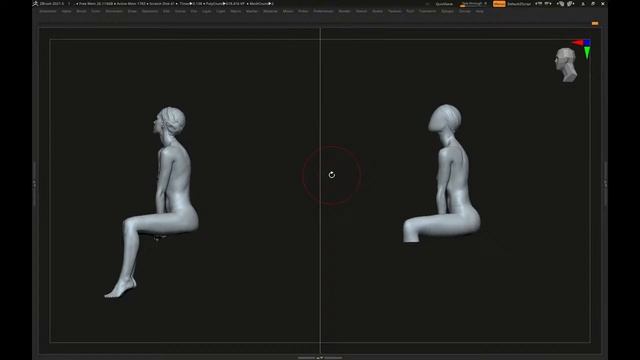
Task: Click the head orientation thumbnail
Action: [x=566, y=64]
